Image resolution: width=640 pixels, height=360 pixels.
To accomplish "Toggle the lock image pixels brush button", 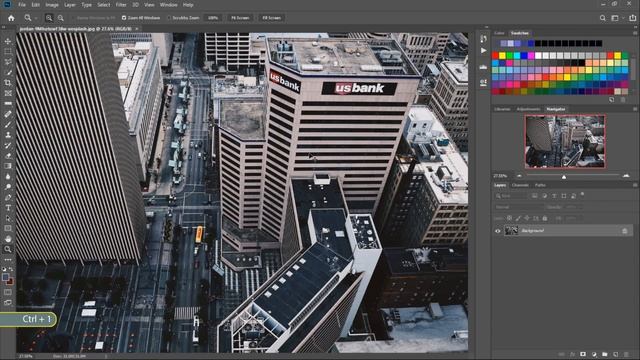I will 518,218.
